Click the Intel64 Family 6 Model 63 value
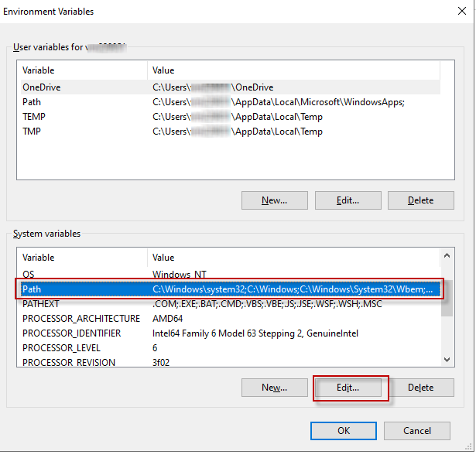This screenshot has height=458, width=476. click(x=255, y=333)
